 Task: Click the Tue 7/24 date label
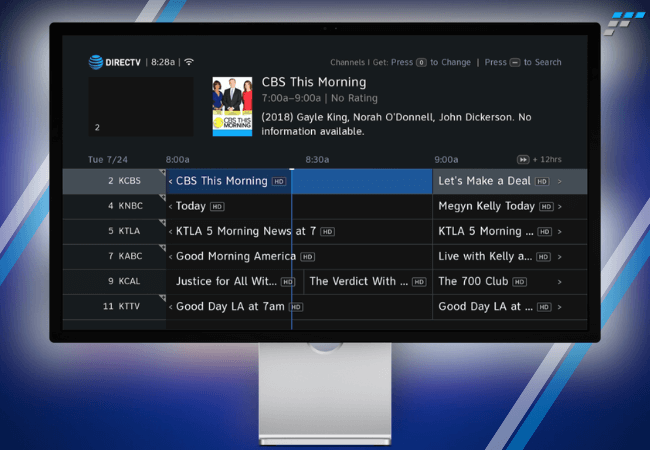click(x=108, y=160)
